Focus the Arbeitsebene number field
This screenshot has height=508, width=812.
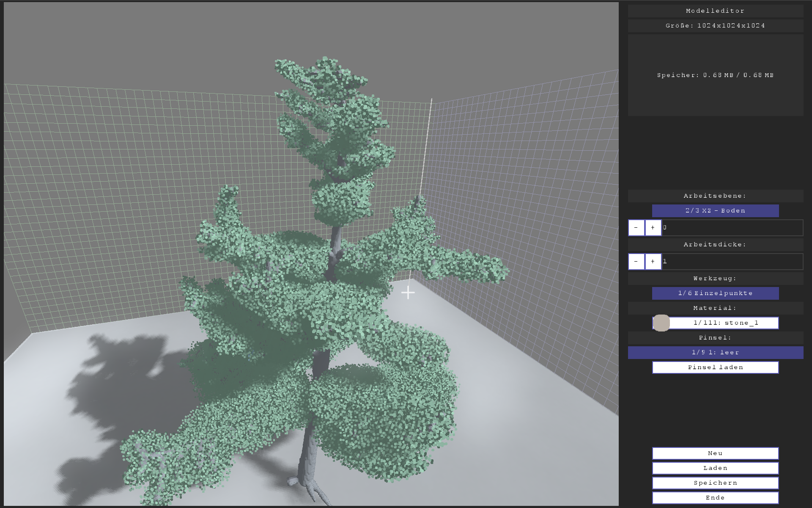tap(732, 228)
